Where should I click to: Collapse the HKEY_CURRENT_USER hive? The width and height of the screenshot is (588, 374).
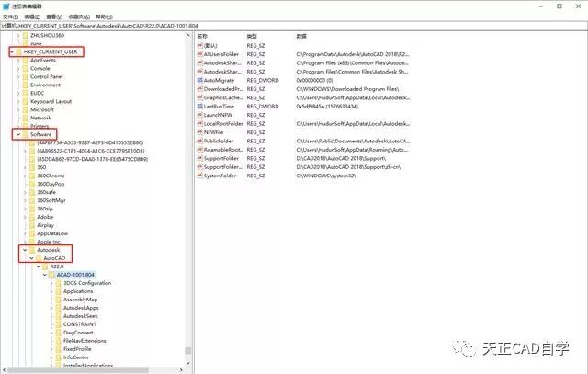tap(12, 51)
